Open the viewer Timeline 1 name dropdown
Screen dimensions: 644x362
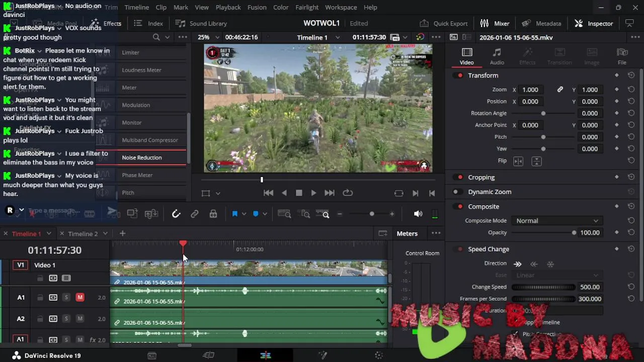tap(338, 38)
